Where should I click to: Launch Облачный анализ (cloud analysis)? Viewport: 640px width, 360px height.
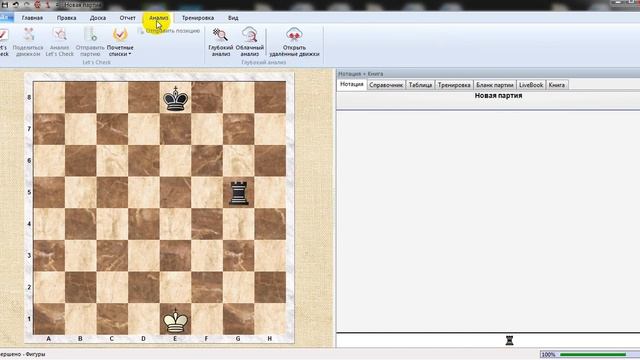click(249, 42)
